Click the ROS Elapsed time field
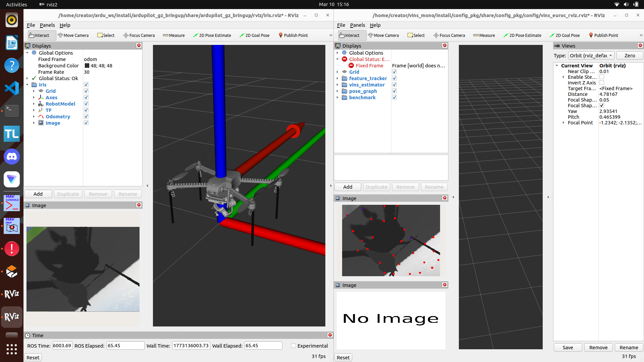Image resolution: width=644 pixels, height=362 pixels. (125, 346)
